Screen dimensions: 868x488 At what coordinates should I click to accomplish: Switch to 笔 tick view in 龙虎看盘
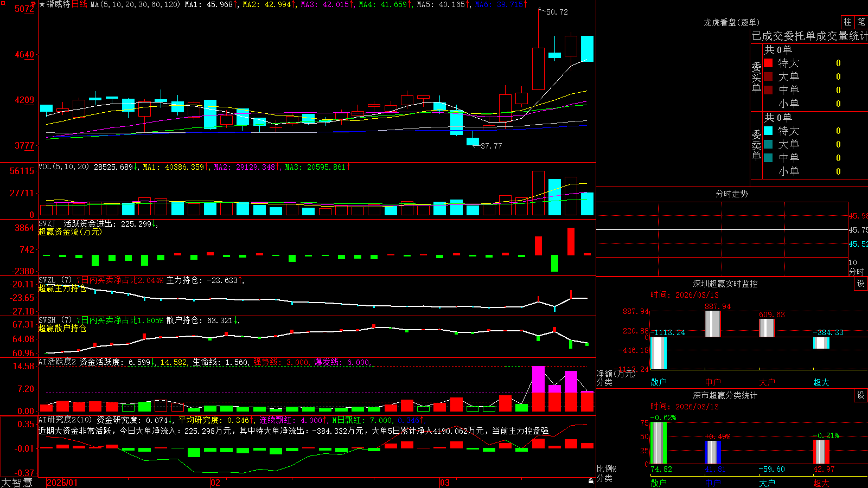861,22
